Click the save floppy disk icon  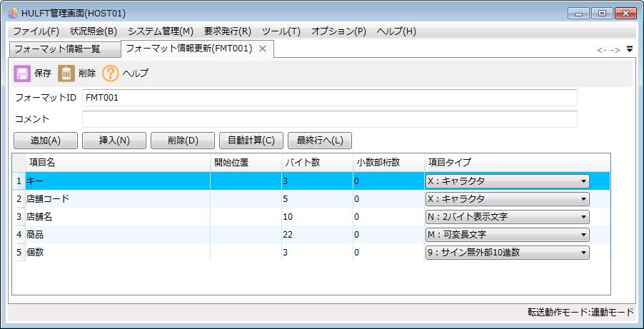point(22,74)
